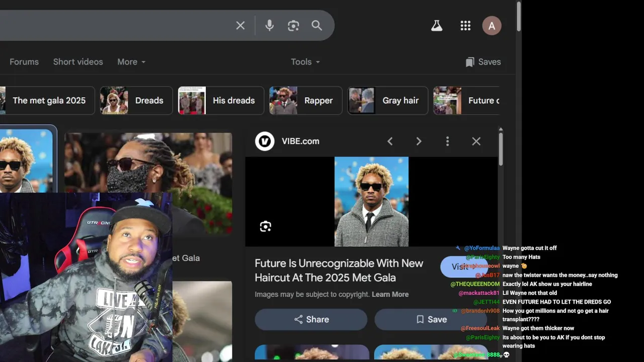Select the 'His dreads' filter chip
The width and height of the screenshot is (644, 362).
tap(220, 101)
